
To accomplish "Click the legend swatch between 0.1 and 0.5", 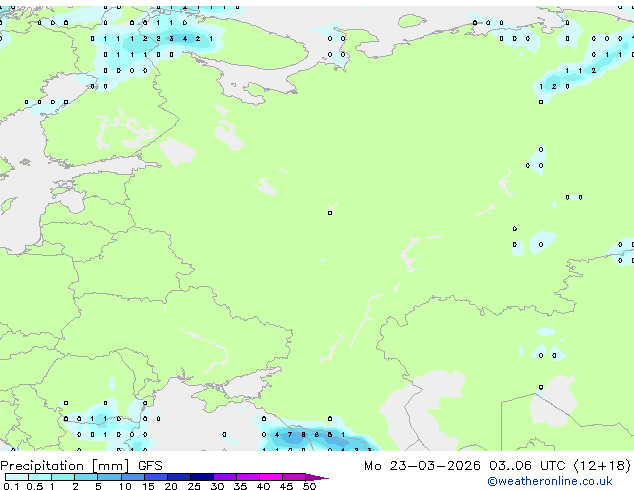I will tap(17, 477).
